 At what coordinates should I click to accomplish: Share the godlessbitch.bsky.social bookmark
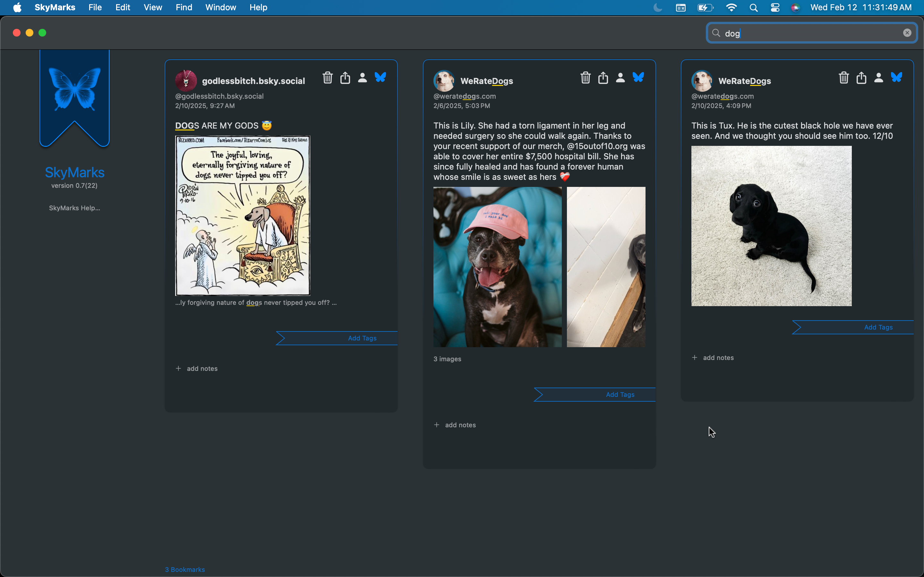[x=345, y=78]
